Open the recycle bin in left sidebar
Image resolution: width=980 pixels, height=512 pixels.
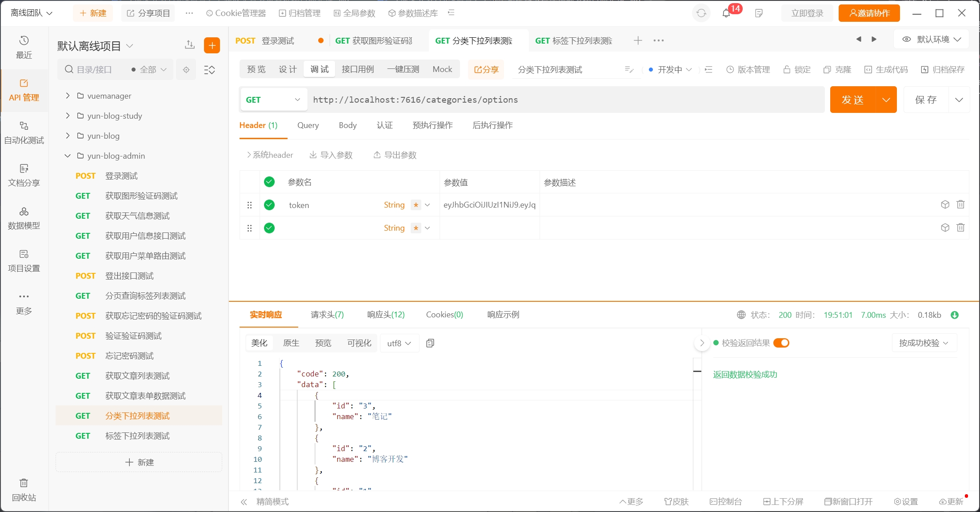pyautogui.click(x=24, y=489)
